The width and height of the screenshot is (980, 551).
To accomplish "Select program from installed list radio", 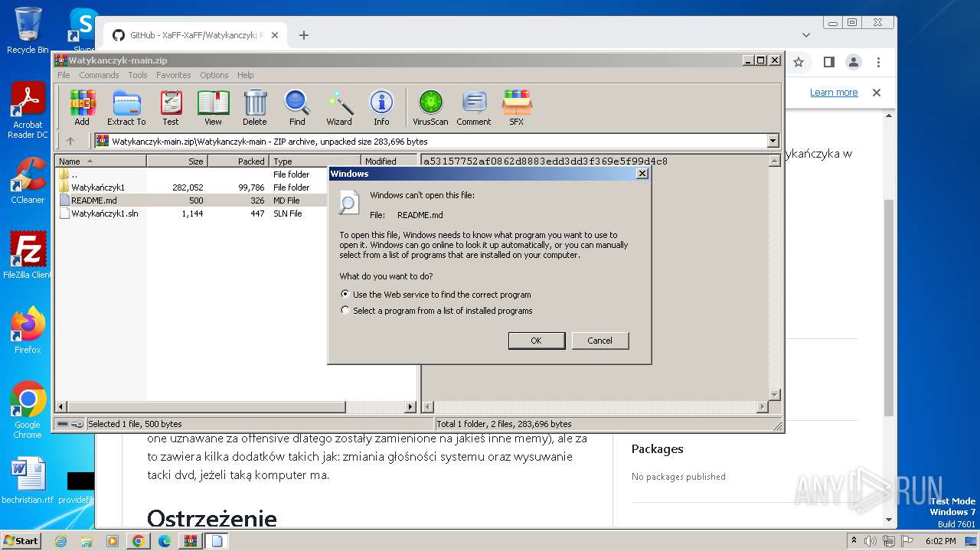I will pos(345,311).
